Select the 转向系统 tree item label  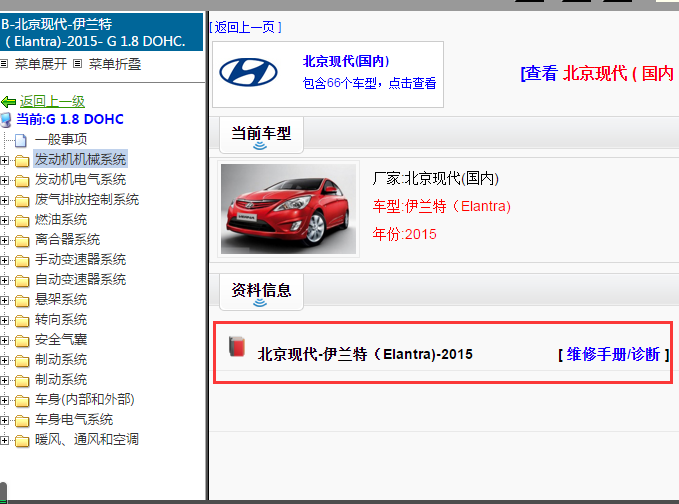(61, 320)
